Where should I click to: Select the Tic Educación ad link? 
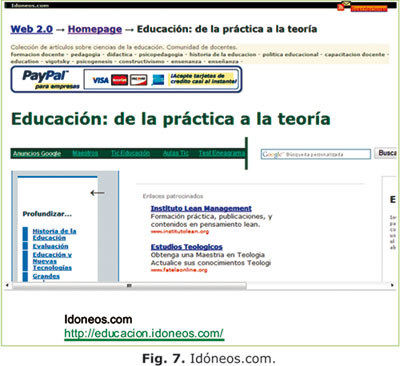point(130,153)
